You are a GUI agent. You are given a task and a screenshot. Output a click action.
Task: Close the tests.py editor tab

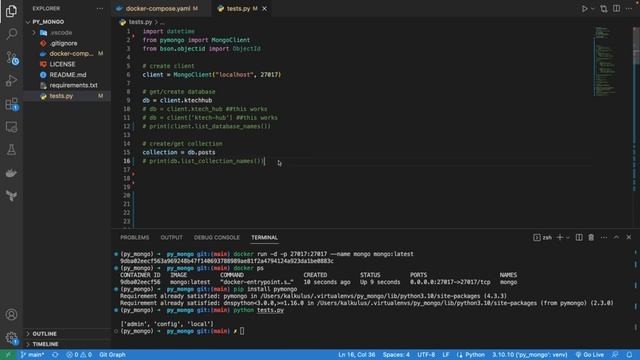pos(264,9)
